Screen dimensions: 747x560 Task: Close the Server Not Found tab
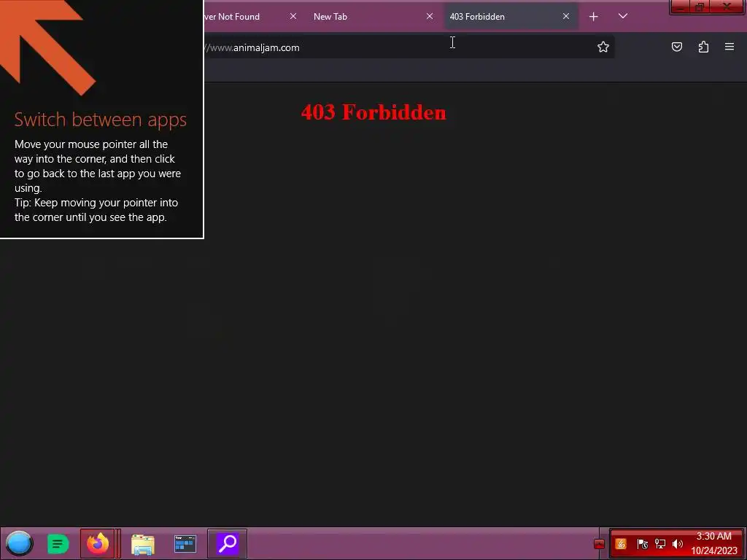293,16
